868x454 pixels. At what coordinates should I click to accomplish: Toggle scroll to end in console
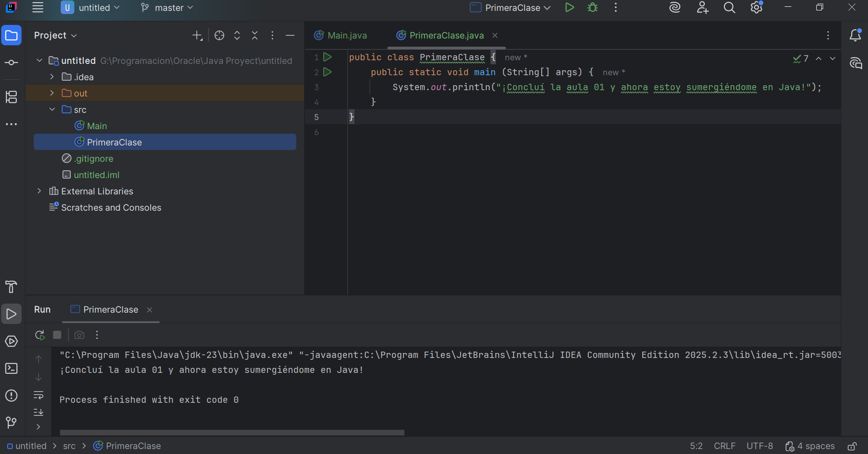point(39,412)
